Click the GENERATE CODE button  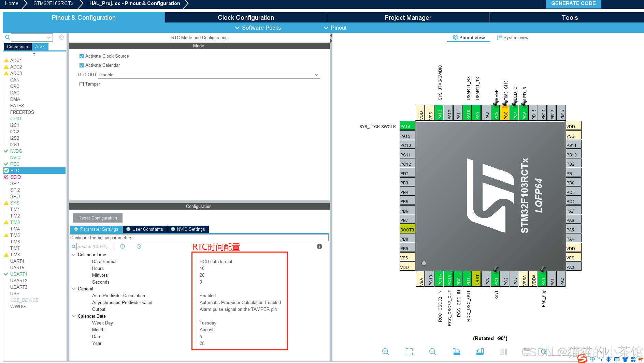point(573,4)
